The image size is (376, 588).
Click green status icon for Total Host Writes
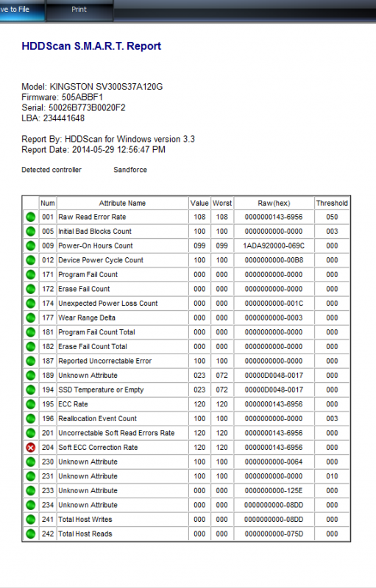31,520
